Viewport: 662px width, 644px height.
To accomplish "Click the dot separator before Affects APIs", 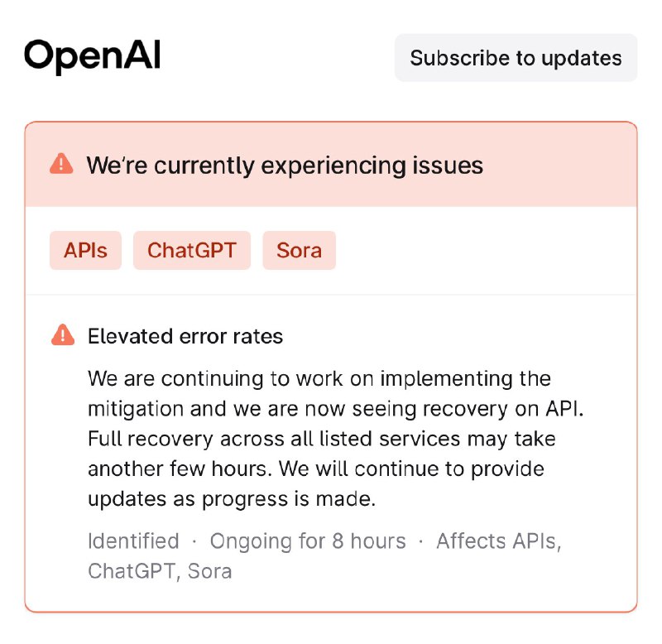I will [421, 541].
